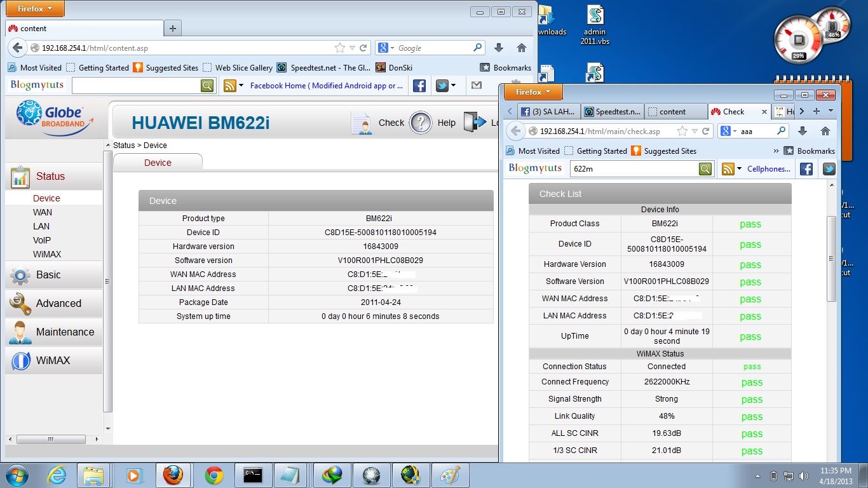
Task: Open Firefox menu dropdown in left window
Action: click(34, 8)
